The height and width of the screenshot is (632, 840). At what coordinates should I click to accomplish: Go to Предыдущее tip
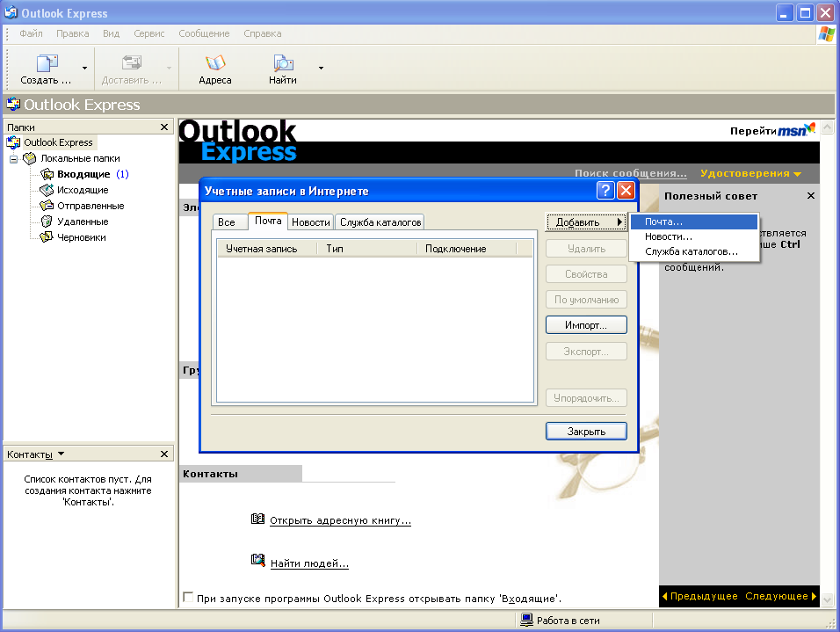700,596
